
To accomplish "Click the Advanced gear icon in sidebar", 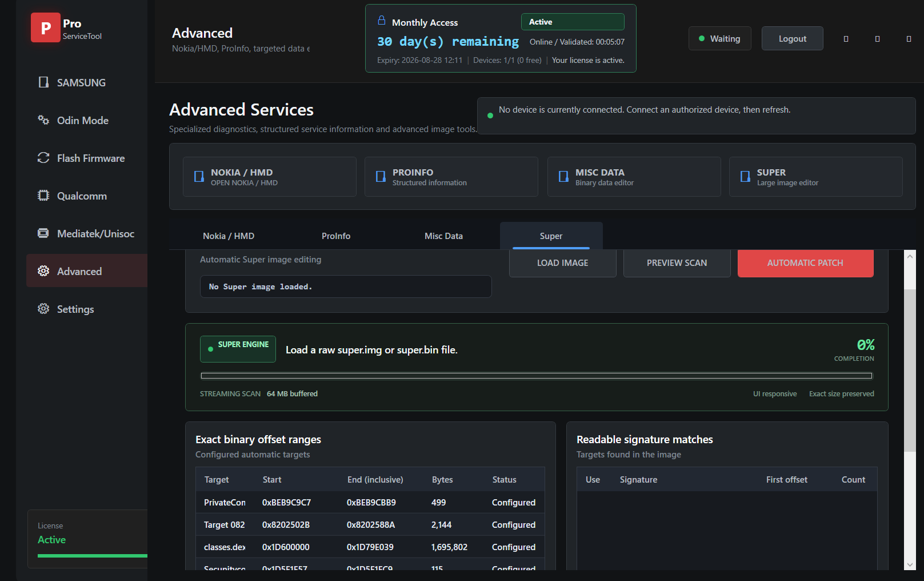I will coord(43,271).
